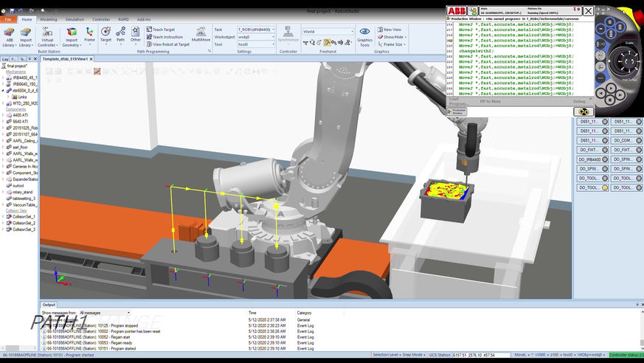Click the Virtual Controller icon

47,32
